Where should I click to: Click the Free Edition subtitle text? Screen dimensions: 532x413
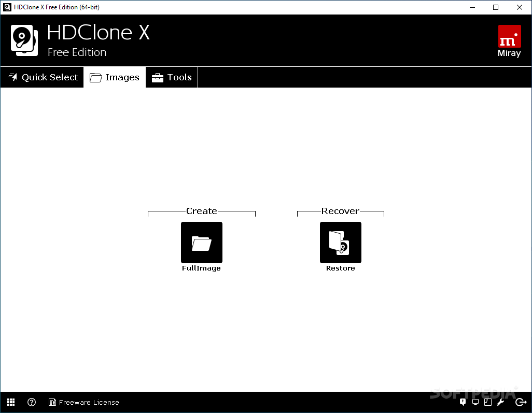77,52
